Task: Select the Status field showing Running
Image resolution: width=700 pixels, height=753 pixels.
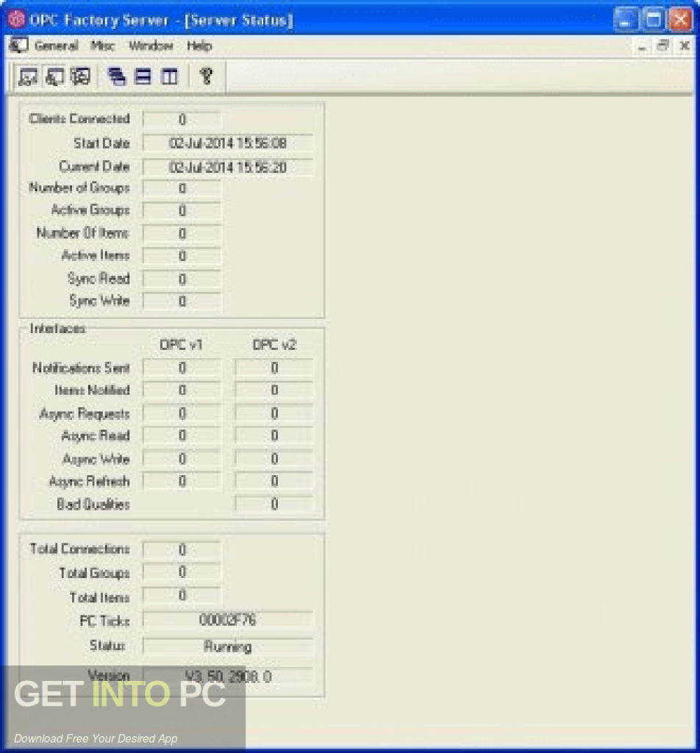Action: point(228,647)
